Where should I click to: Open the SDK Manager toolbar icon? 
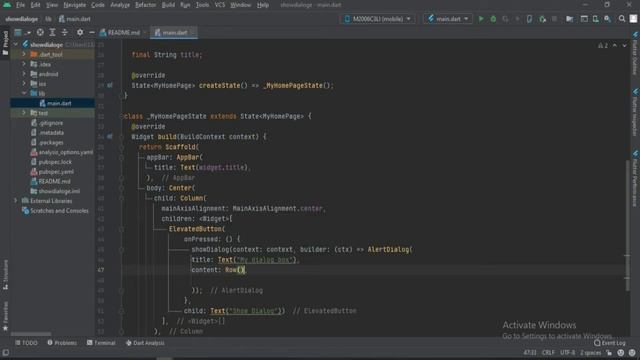click(x=607, y=19)
